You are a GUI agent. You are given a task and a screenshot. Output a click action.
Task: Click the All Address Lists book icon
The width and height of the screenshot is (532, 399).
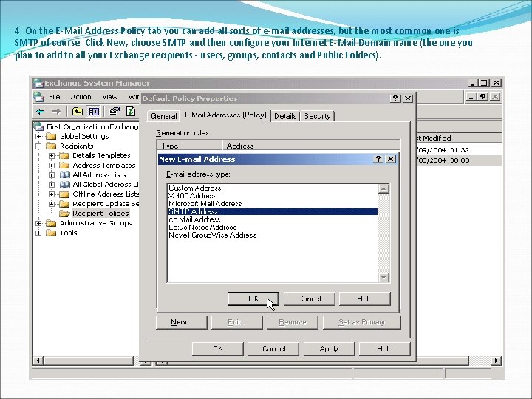click(64, 175)
